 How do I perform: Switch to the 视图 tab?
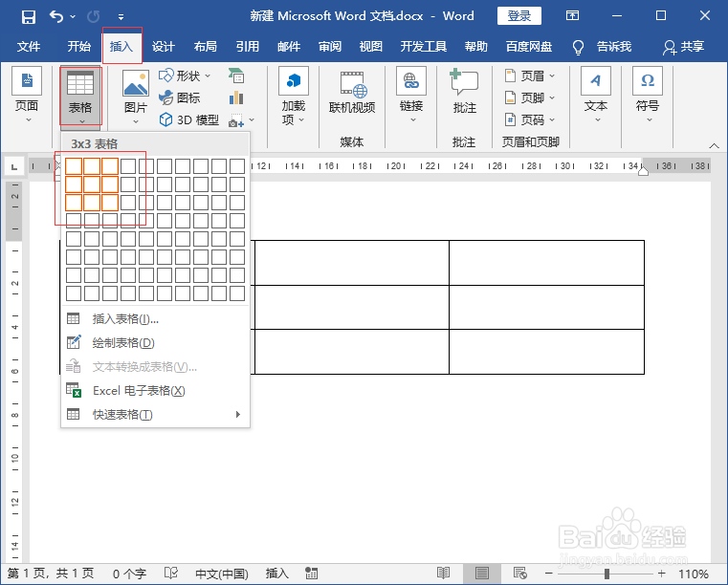(371, 47)
